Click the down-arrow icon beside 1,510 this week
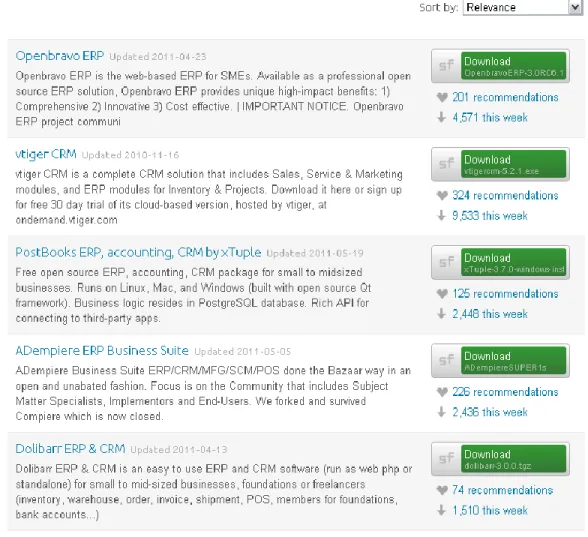 (x=442, y=510)
